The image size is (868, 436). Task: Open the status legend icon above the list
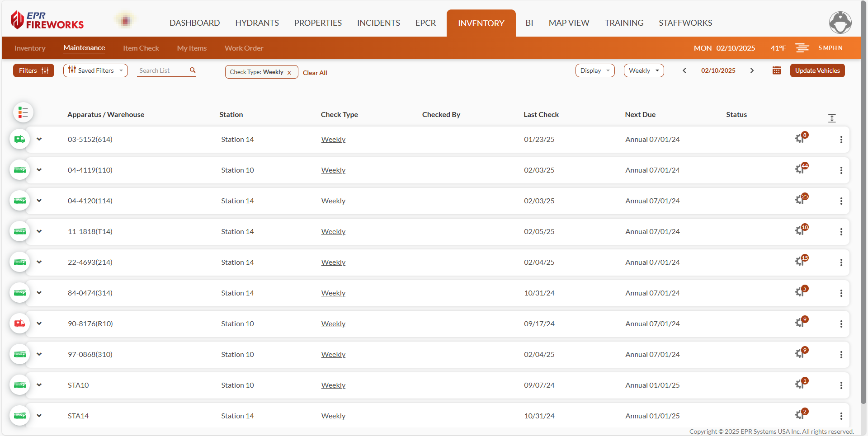click(x=23, y=113)
